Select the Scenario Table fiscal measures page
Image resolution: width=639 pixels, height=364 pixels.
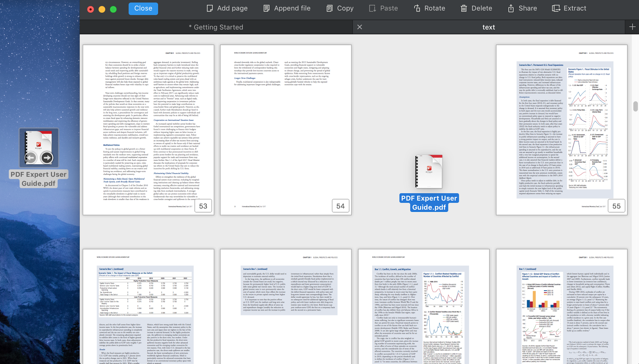[x=148, y=307]
